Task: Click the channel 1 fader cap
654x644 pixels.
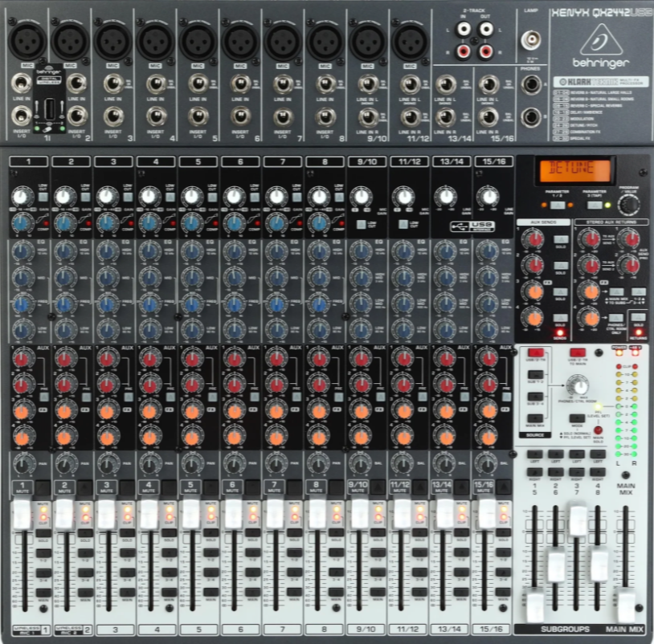Action: tap(22, 515)
